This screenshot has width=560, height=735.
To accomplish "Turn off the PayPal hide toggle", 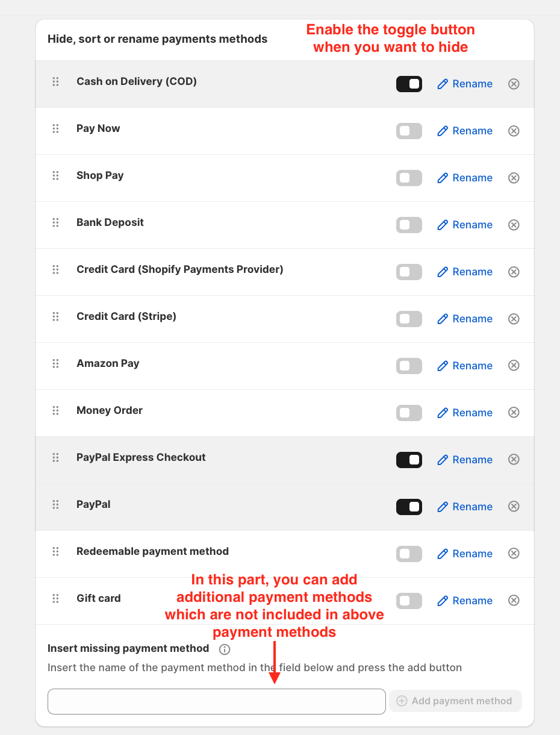I will [409, 507].
